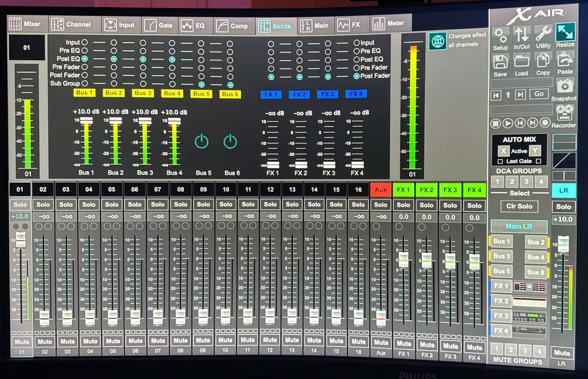
Task: Mute the Aux channel
Action: pyautogui.click(x=381, y=342)
